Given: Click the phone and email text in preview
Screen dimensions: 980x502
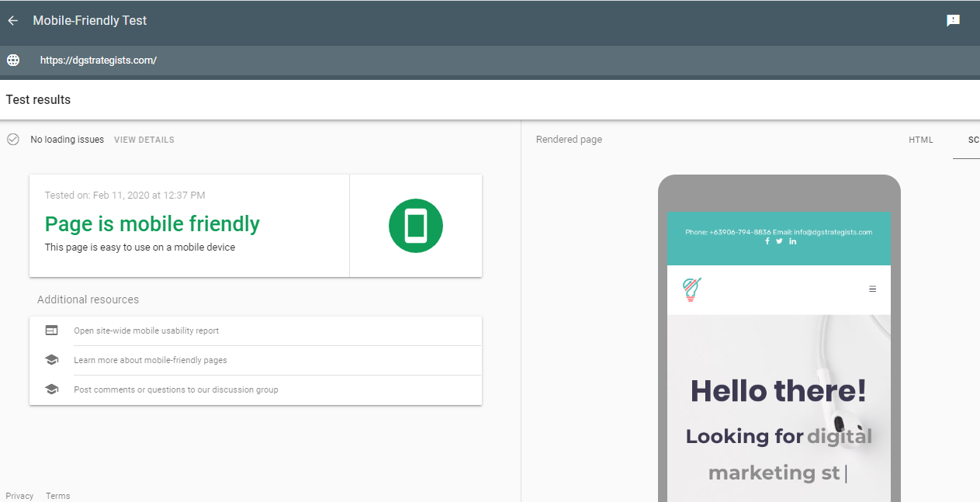Looking at the screenshot, I should (x=778, y=232).
